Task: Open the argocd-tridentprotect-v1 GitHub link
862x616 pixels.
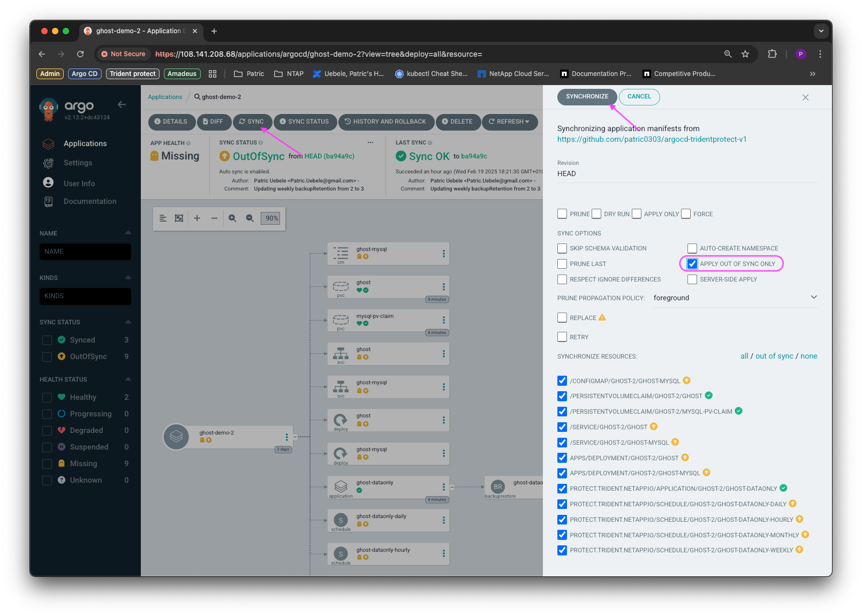Action: point(652,139)
